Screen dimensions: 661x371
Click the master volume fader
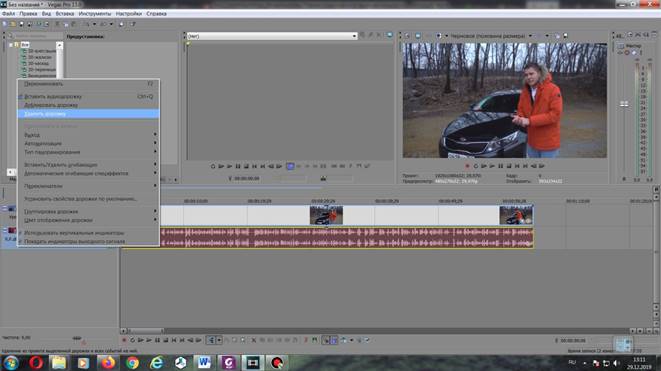tap(624, 104)
